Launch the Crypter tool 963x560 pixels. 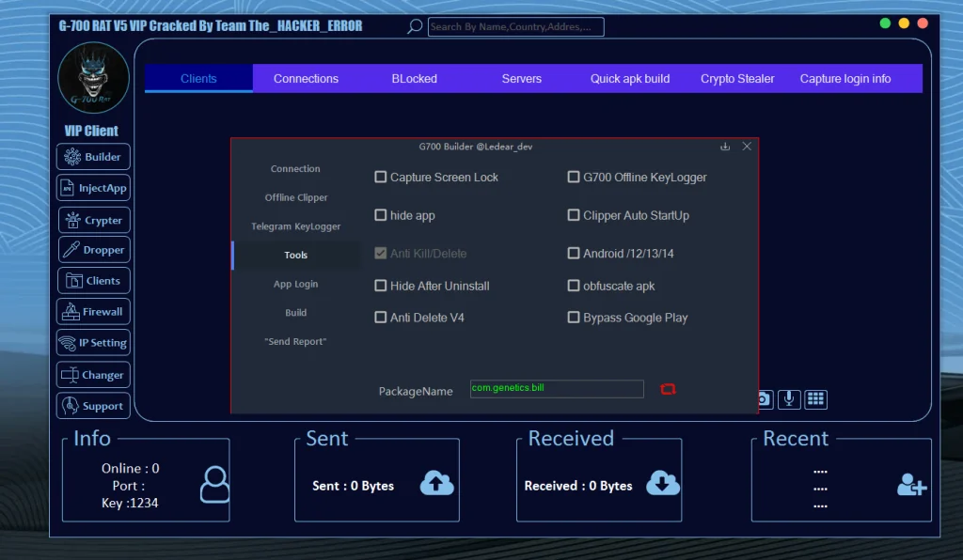pos(92,219)
